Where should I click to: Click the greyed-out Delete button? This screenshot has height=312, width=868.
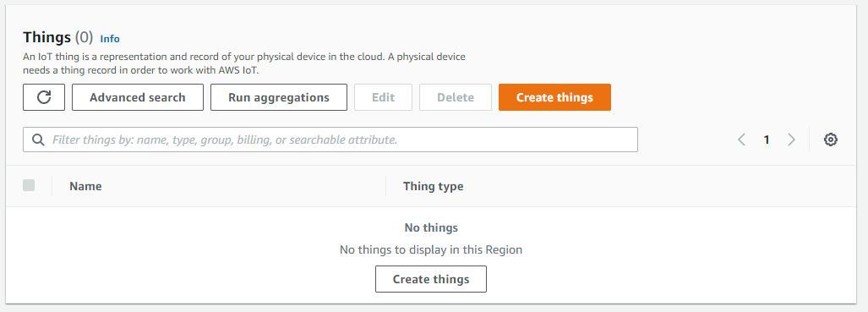455,97
